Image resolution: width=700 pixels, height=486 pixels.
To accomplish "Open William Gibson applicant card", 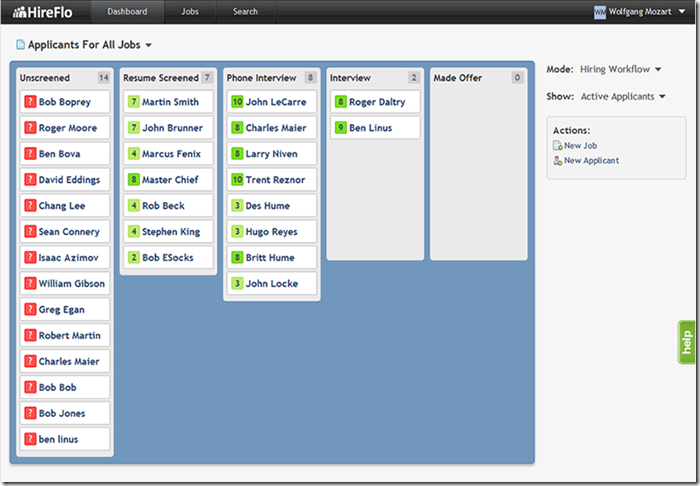I will click(65, 283).
